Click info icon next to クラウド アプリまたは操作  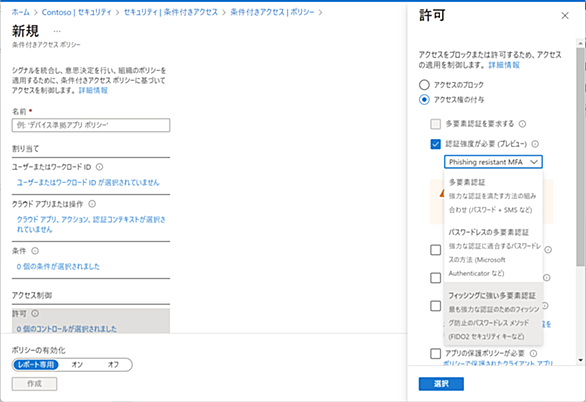click(x=92, y=204)
